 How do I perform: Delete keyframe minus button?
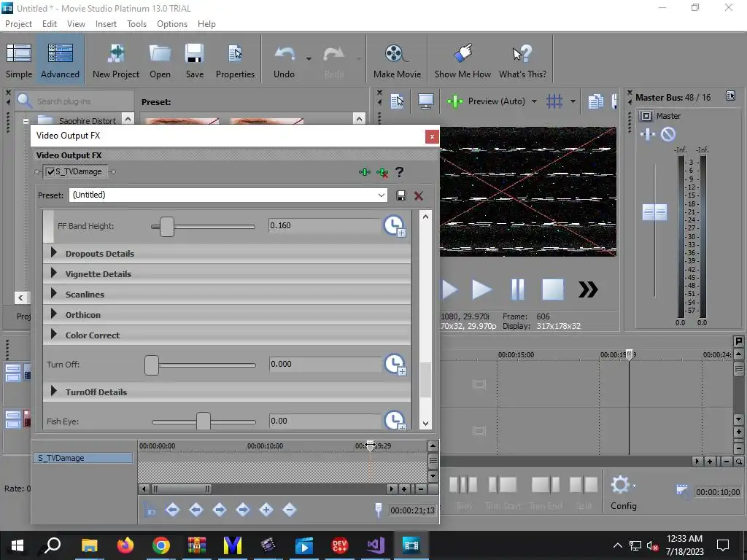[289, 510]
